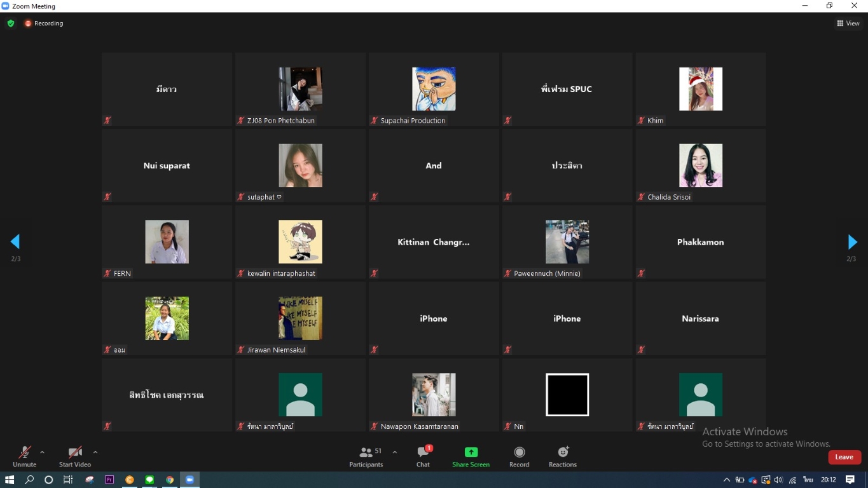868x488 pixels.
Task: Open Adobe Premiere Pro from taskbar
Action: click(x=109, y=480)
